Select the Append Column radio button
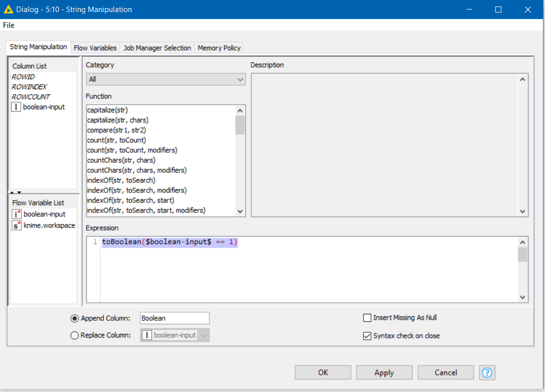This screenshot has height=392, width=545. pyautogui.click(x=75, y=318)
